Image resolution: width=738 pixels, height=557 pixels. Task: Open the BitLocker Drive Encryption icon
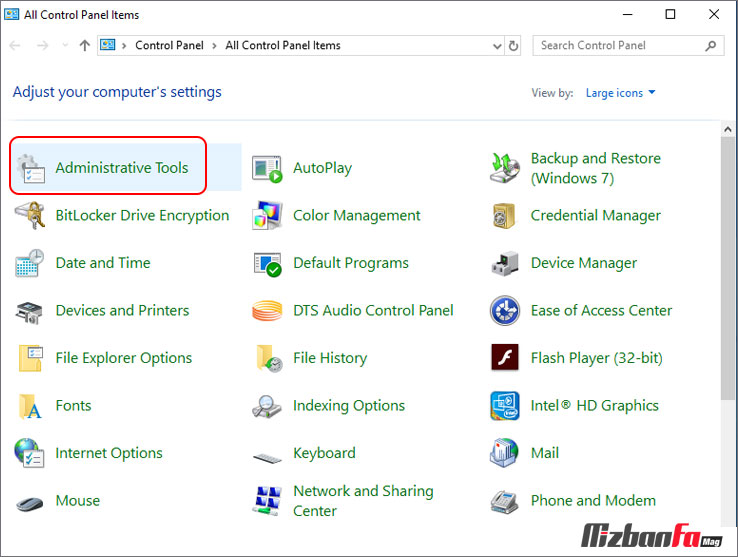tap(30, 215)
